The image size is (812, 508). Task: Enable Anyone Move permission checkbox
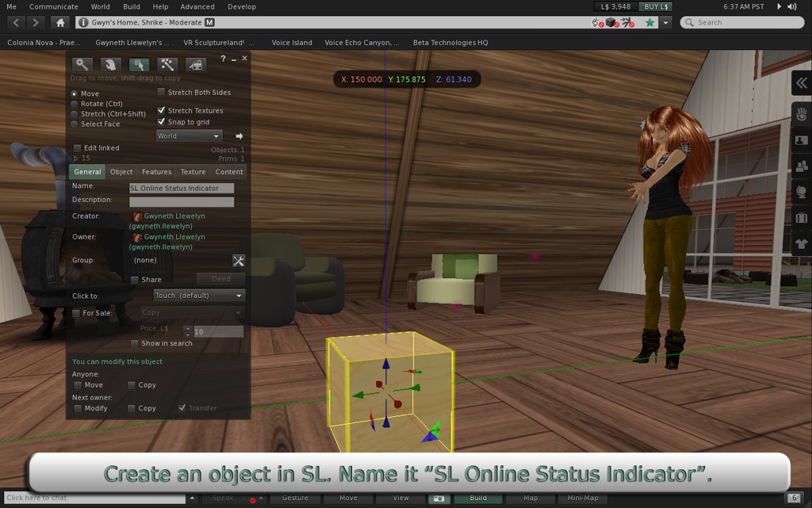(x=78, y=385)
